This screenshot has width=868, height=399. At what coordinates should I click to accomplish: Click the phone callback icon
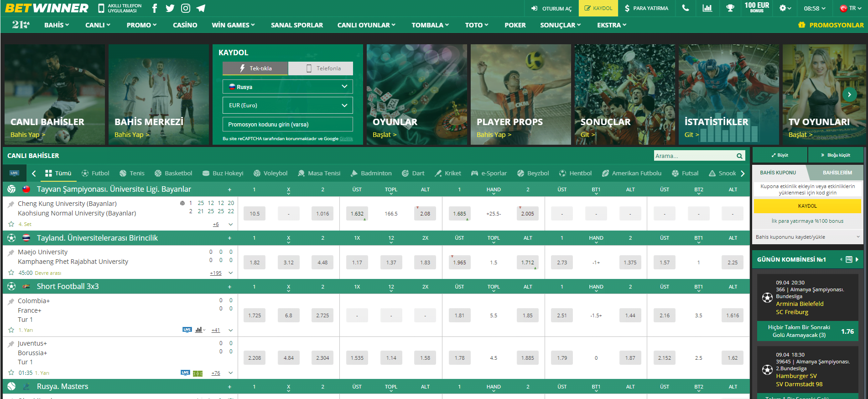coord(685,8)
